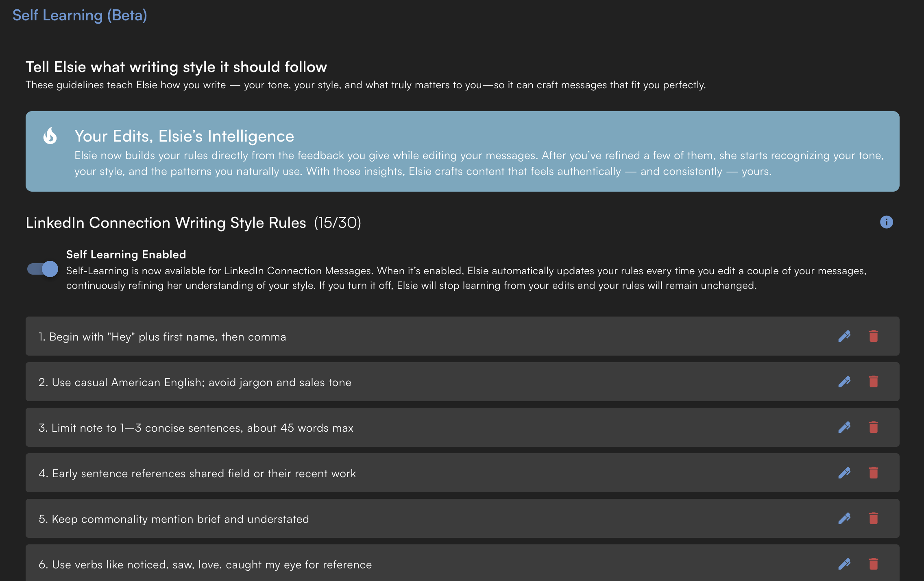The width and height of the screenshot is (924, 581).
Task: Edit rule 6 about verbs like noticed
Action: pos(845,564)
